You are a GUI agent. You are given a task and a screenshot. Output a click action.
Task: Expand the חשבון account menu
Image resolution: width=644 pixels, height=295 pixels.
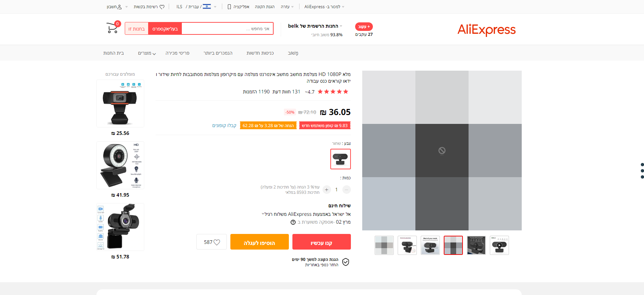click(x=117, y=7)
